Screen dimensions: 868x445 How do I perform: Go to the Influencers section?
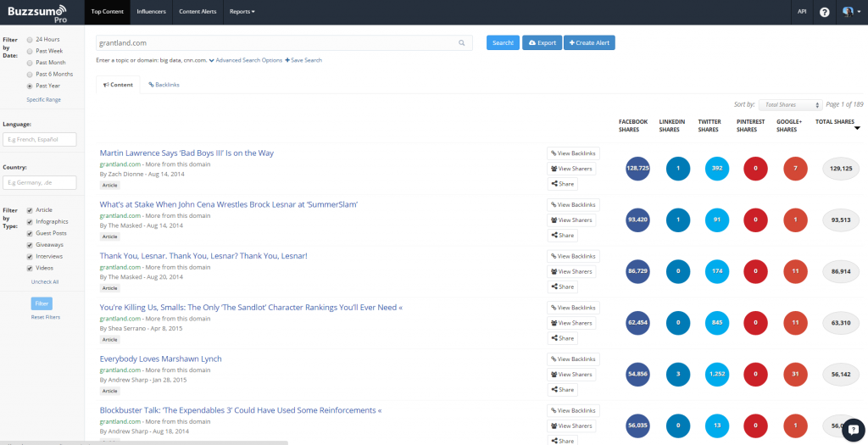tap(151, 12)
